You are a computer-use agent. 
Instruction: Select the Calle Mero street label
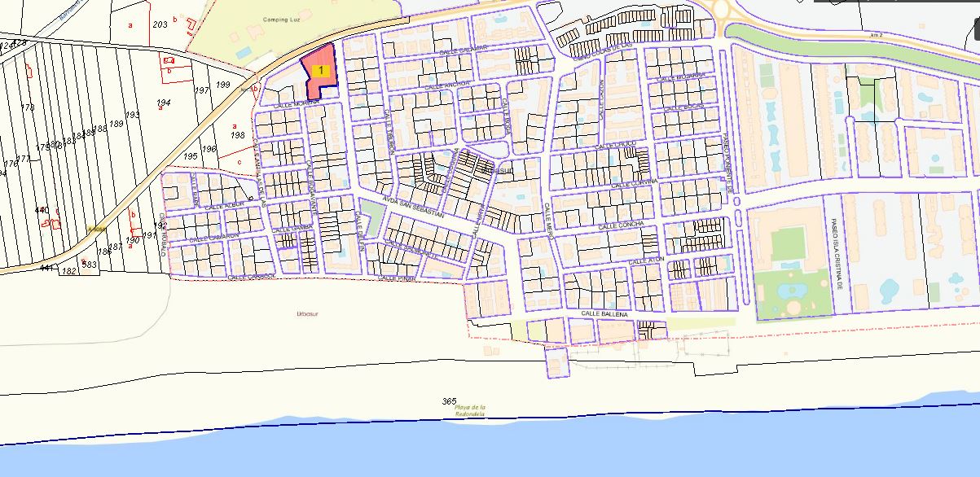[x=548, y=217]
